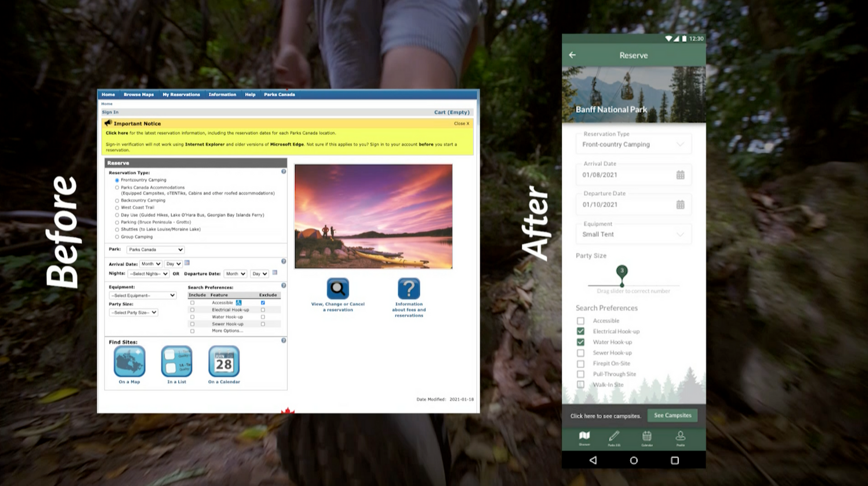Image resolution: width=868 pixels, height=486 pixels.
Task: Open the Departure Date calendar picker icon on website
Action: 275,273
